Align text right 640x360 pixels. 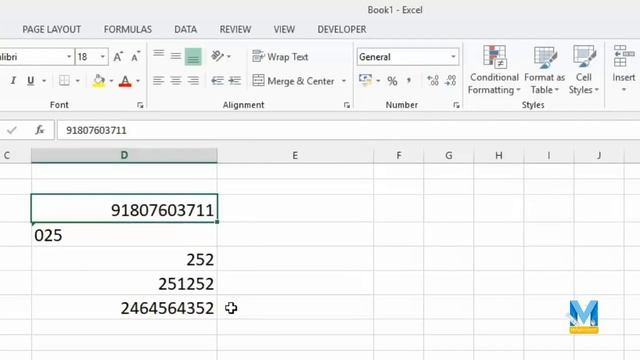point(193,81)
